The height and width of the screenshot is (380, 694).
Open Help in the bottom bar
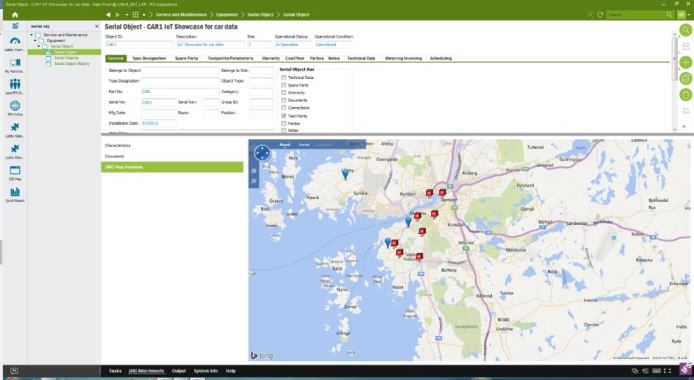[231, 371]
